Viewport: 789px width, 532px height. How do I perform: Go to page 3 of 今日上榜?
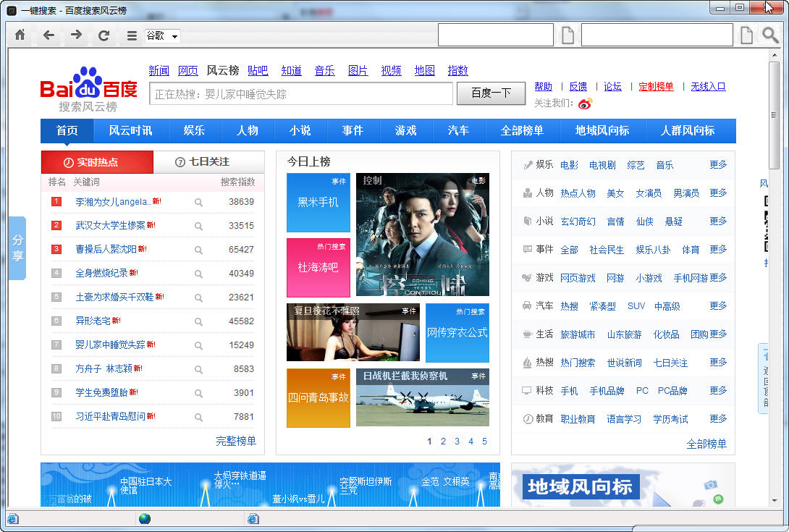[457, 442]
